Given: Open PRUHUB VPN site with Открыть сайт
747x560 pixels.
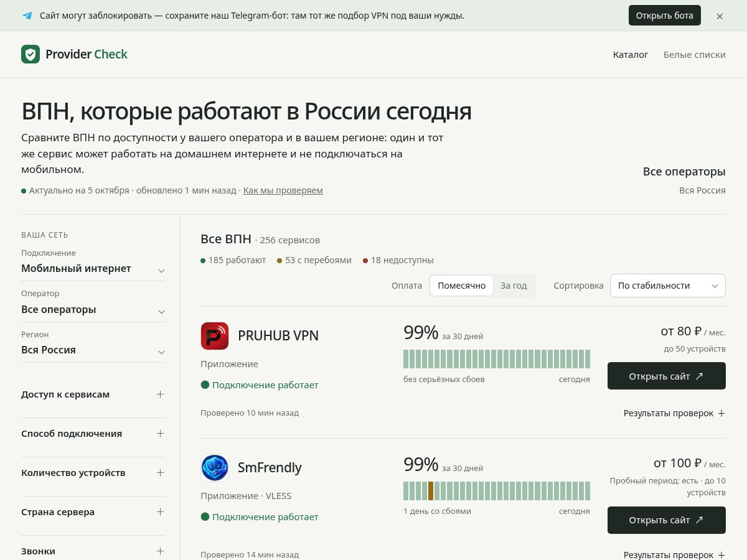Looking at the screenshot, I should [667, 376].
